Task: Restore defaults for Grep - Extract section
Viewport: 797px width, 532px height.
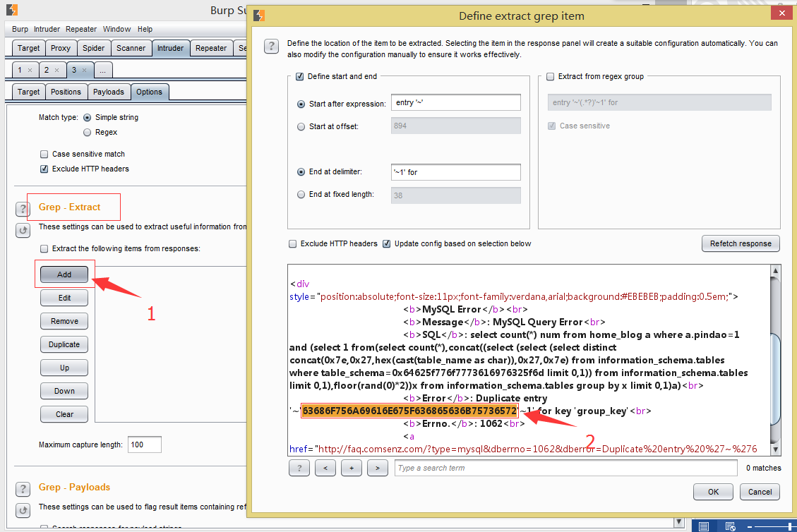Action: coord(23,230)
